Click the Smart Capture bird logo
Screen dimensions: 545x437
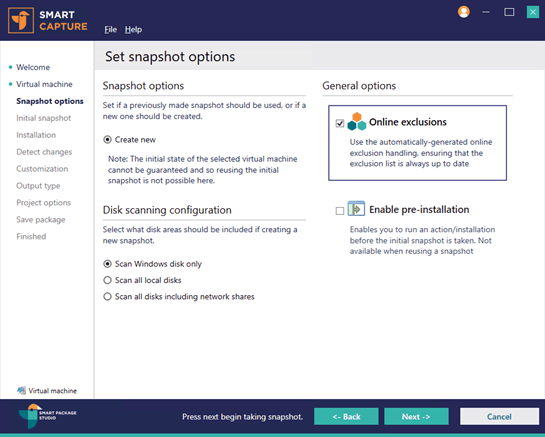[x=21, y=21]
